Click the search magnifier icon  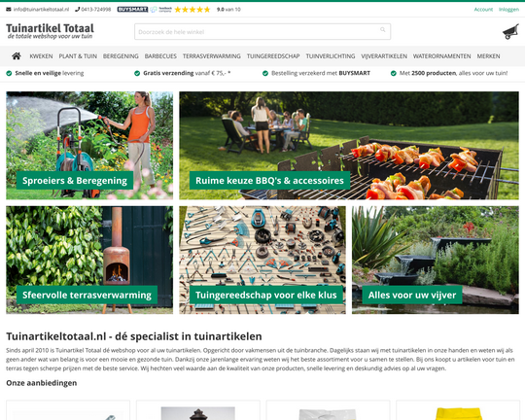coord(383,30)
